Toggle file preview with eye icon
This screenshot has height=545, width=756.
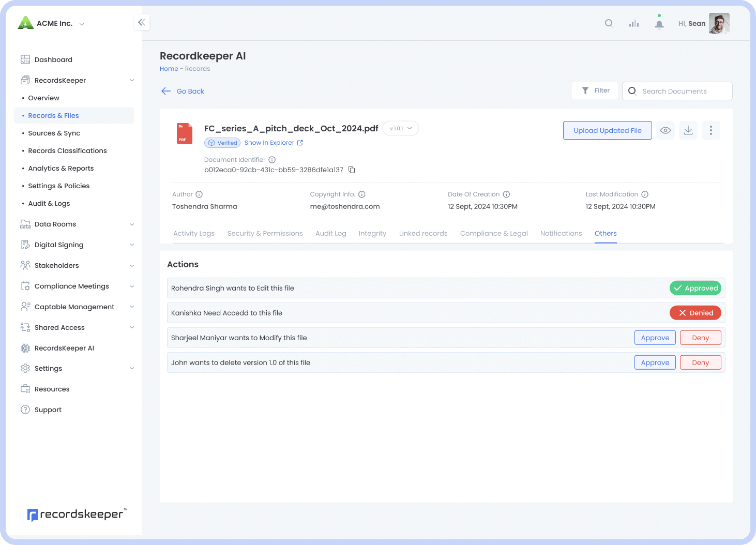[665, 130]
